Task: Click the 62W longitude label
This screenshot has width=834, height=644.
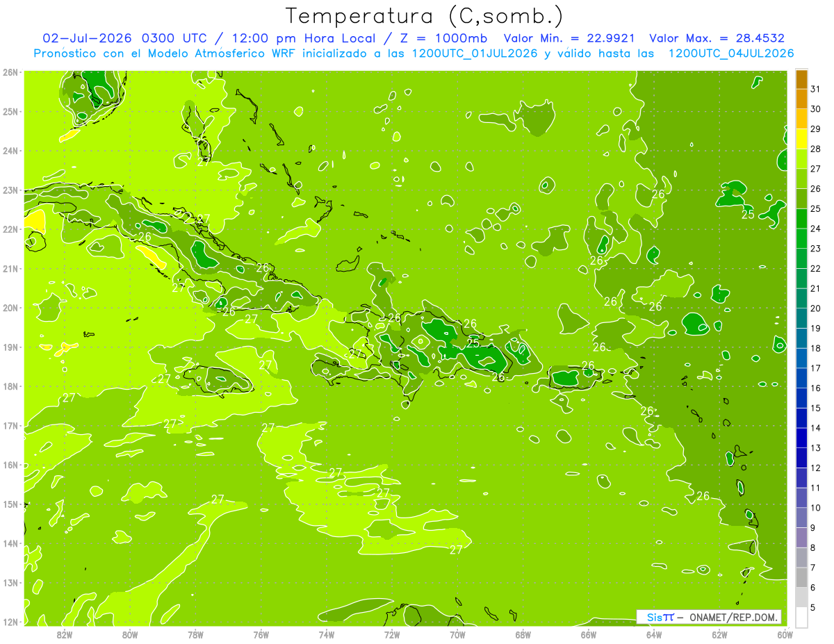Action: pyautogui.click(x=719, y=634)
